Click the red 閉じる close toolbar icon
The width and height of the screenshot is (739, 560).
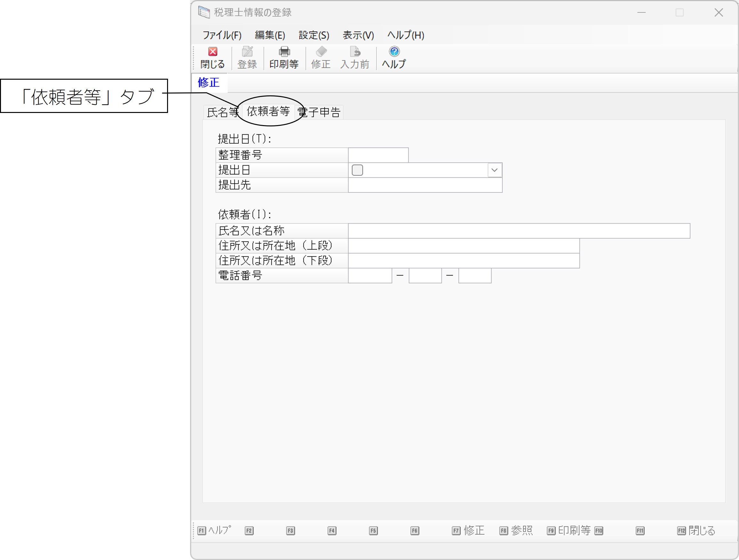pos(213,52)
